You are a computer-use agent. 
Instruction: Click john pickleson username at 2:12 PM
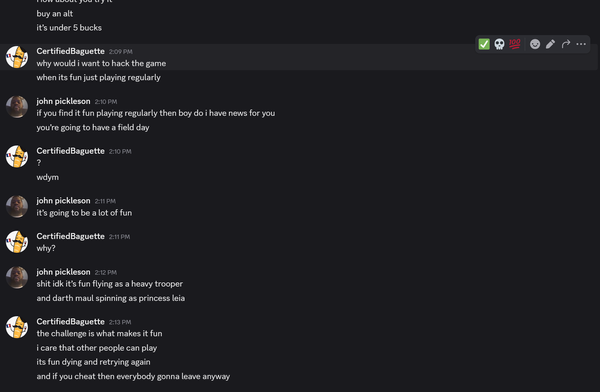point(64,272)
